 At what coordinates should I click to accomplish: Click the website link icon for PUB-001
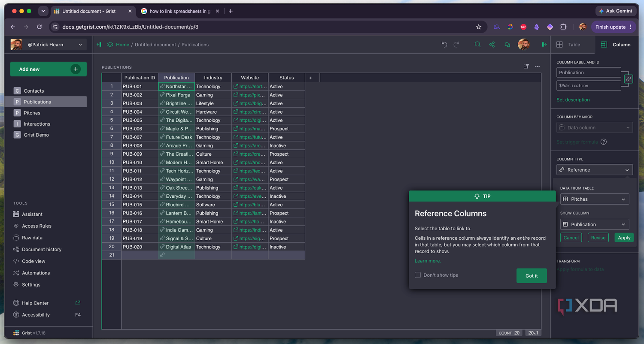(236, 87)
